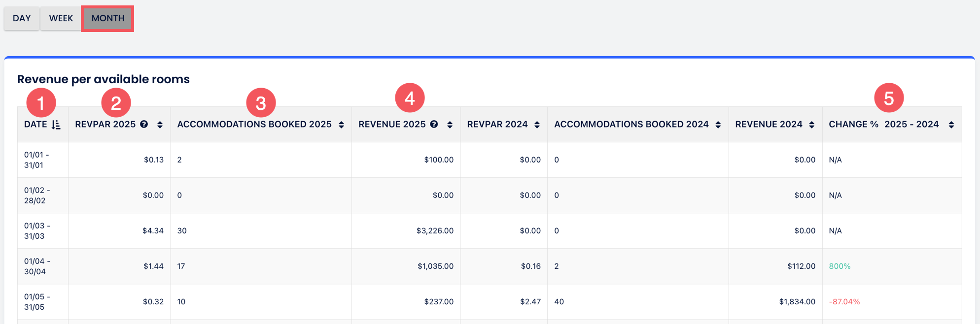Sort by Revenue 2025 using arrows icon
The height and width of the screenshot is (324, 980).
[450, 125]
